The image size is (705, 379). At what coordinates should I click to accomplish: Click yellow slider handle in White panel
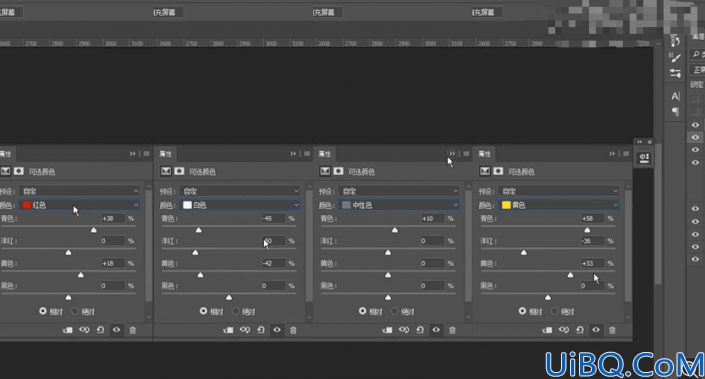201,275
